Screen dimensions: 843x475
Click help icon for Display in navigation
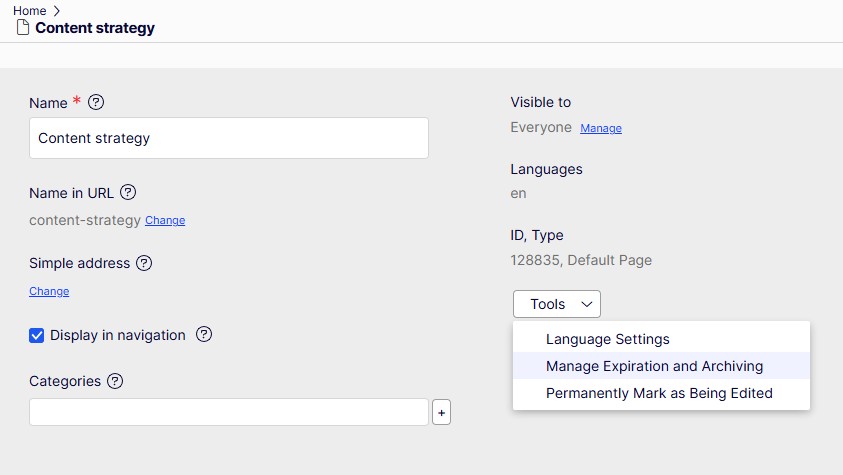[204, 335]
